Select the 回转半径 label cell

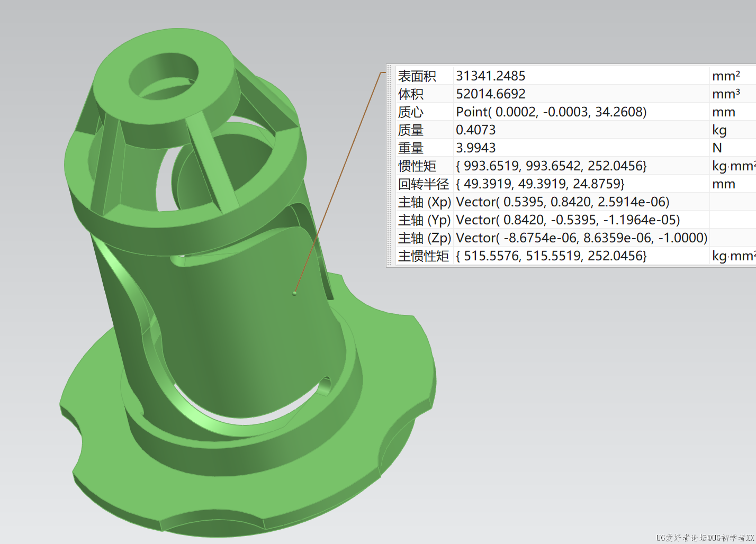(x=424, y=184)
